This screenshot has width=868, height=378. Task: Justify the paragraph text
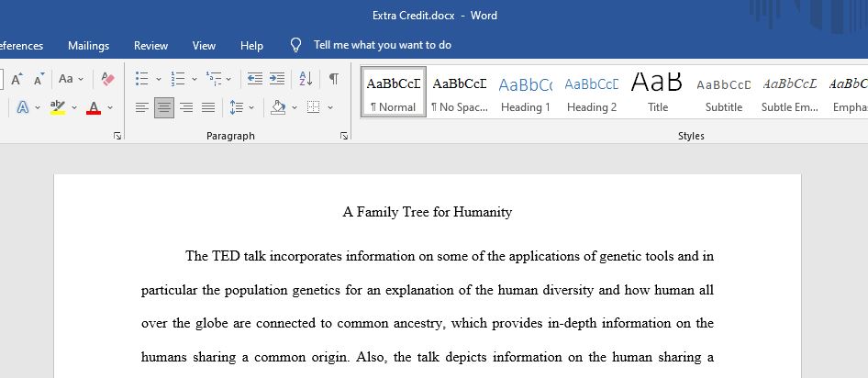(x=208, y=107)
